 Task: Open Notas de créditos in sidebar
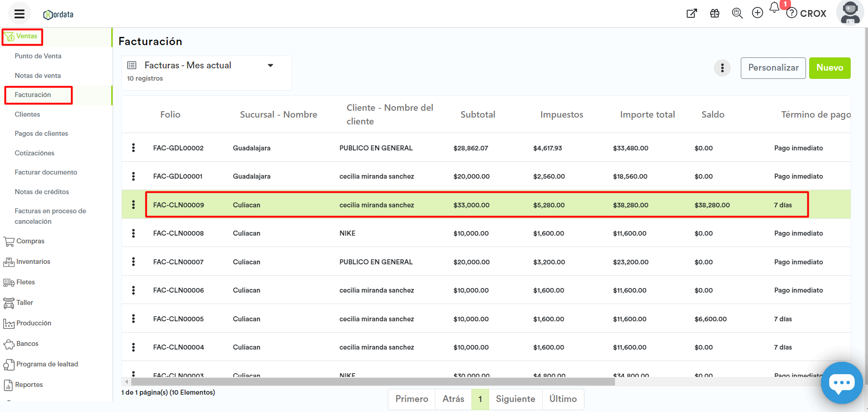pos(41,192)
